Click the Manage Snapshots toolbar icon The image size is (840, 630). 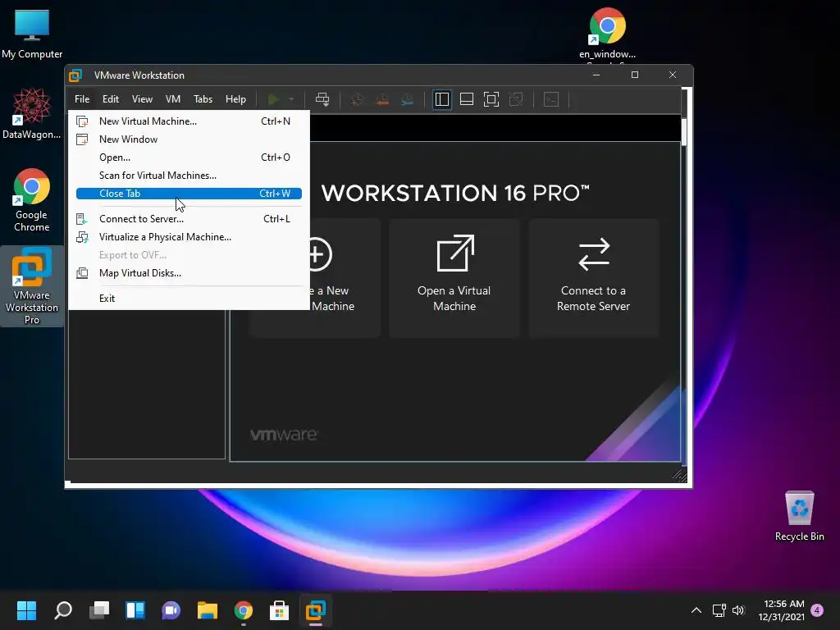pos(407,99)
